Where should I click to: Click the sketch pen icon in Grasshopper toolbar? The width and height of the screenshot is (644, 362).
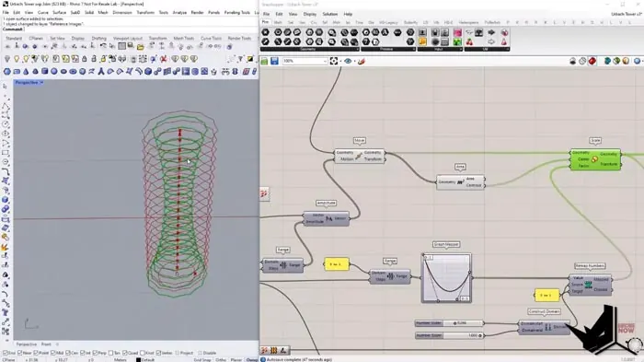(362, 62)
